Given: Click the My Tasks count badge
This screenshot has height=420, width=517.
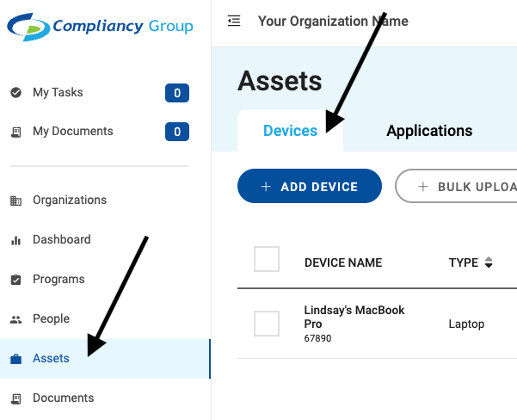Looking at the screenshot, I should pyautogui.click(x=177, y=93).
